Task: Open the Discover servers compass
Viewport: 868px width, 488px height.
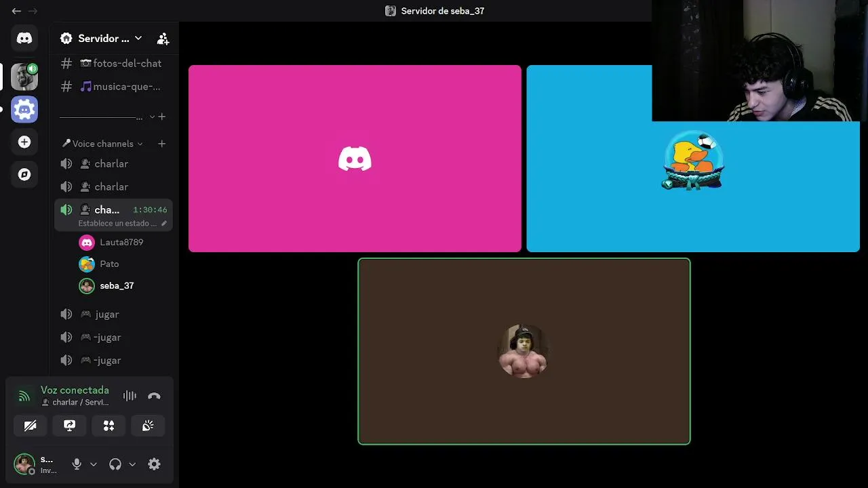Action: [24, 174]
